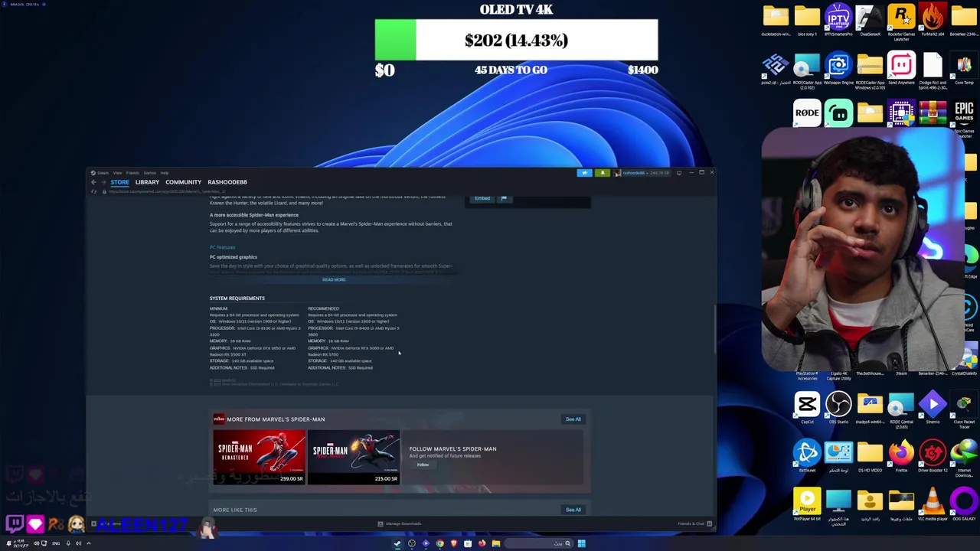
Task: See all Marvel's Spider-Man franchise games
Action: (573, 419)
